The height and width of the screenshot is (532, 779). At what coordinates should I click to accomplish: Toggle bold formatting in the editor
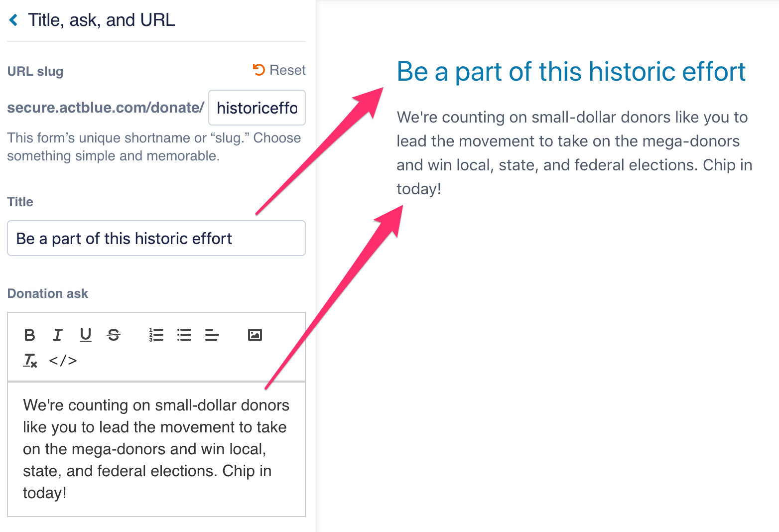point(29,335)
